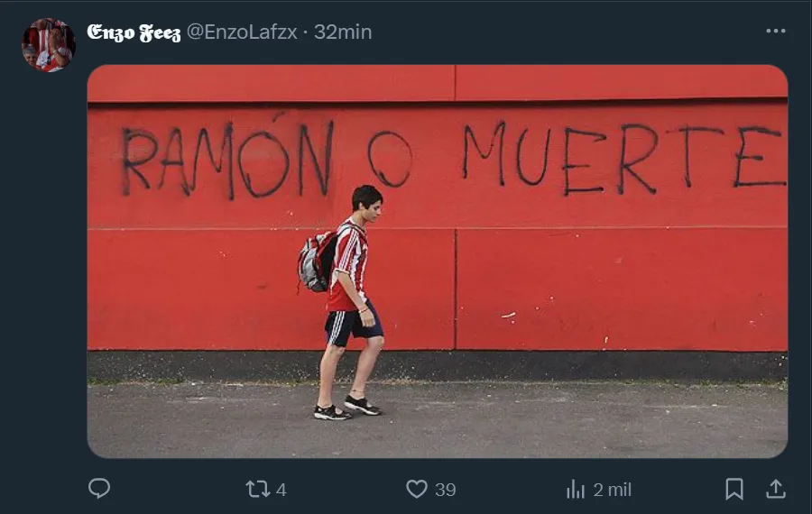The width and height of the screenshot is (812, 514).
Task: Click the grey backpack in the photo
Action: (316, 262)
